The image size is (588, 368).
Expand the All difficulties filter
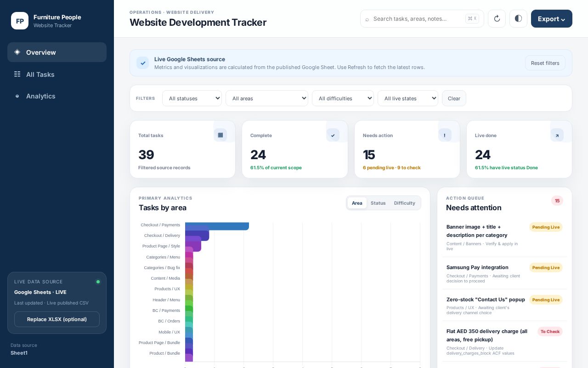coord(343,98)
